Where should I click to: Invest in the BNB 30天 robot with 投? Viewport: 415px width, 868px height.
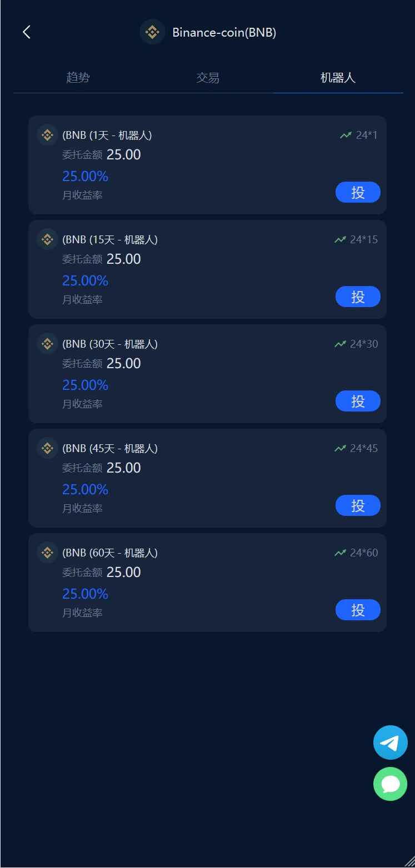point(358,401)
